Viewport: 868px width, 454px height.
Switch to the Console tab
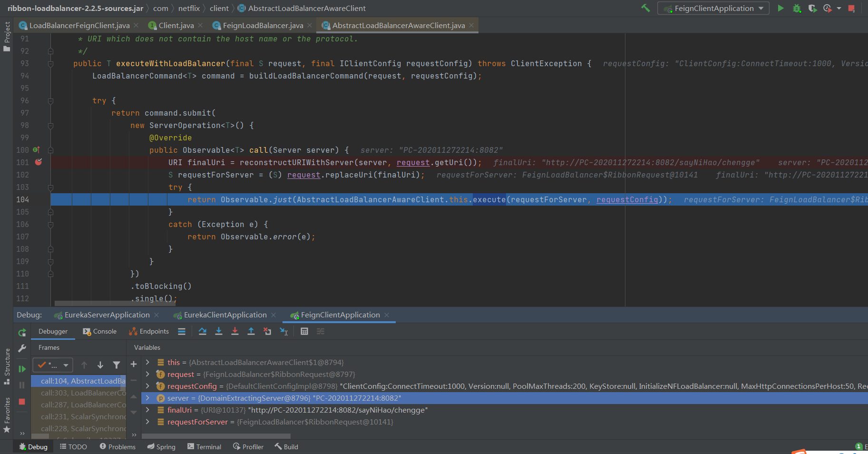(99, 331)
